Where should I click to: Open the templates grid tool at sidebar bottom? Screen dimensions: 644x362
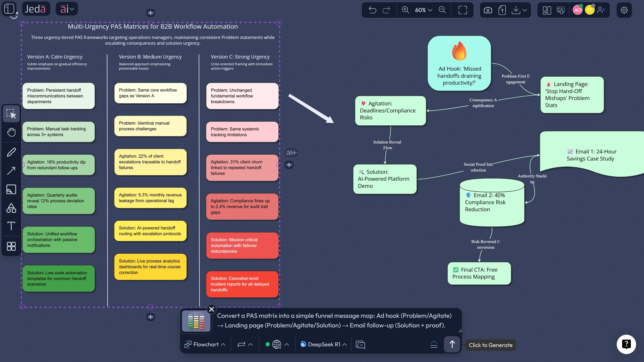pos(11,246)
